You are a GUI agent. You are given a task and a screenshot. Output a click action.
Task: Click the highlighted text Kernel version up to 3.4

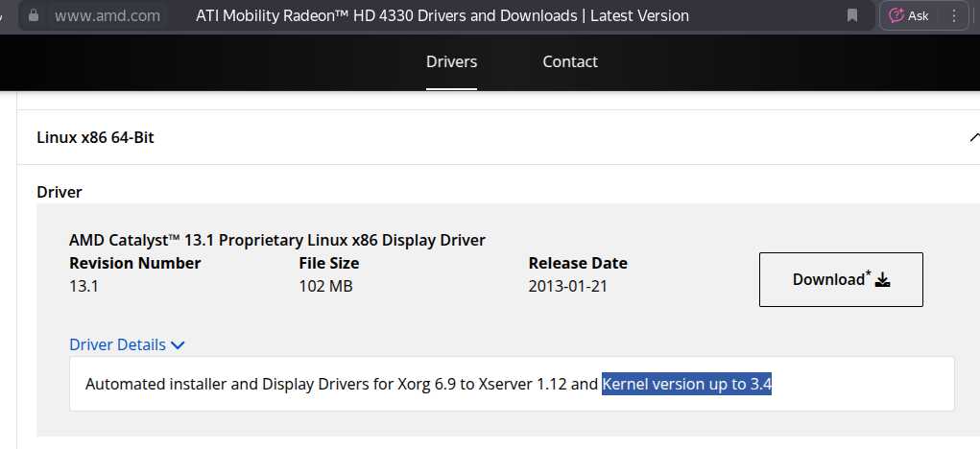click(687, 384)
